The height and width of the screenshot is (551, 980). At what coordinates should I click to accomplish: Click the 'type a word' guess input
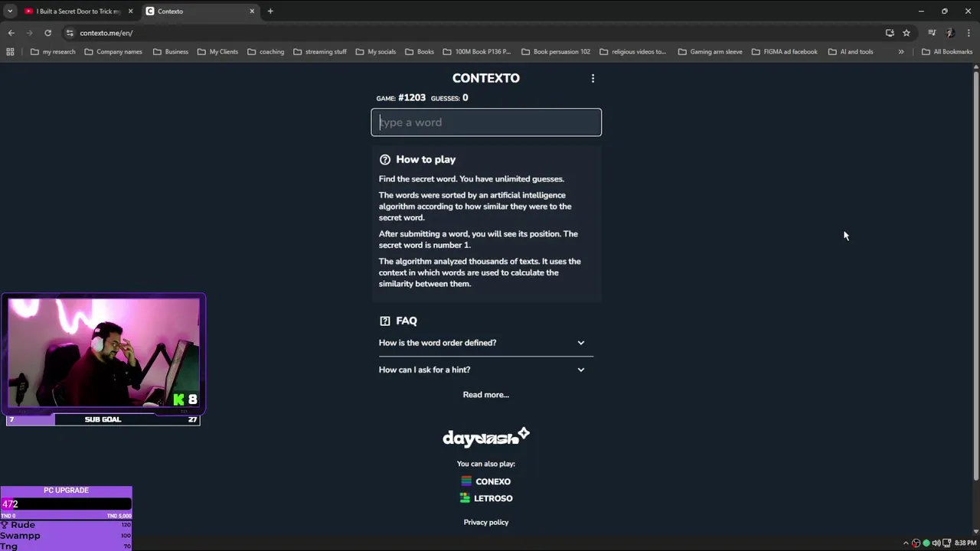point(486,122)
